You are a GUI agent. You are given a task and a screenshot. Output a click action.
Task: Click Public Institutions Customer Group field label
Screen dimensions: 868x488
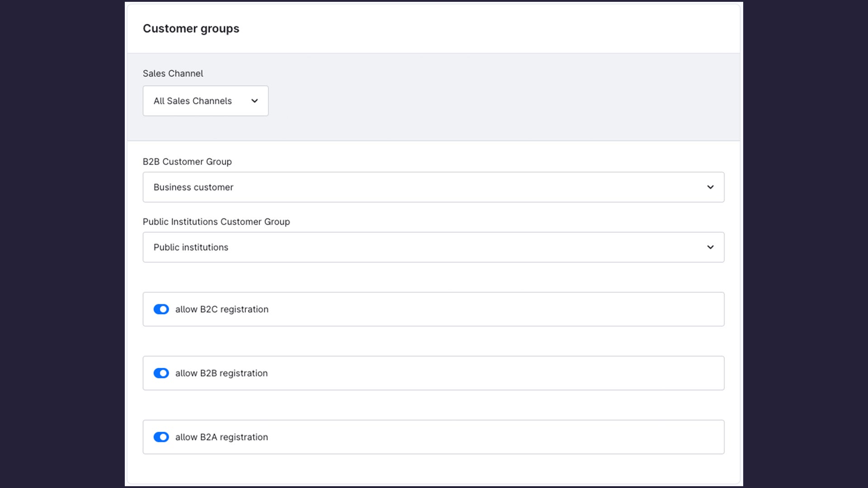pos(216,221)
